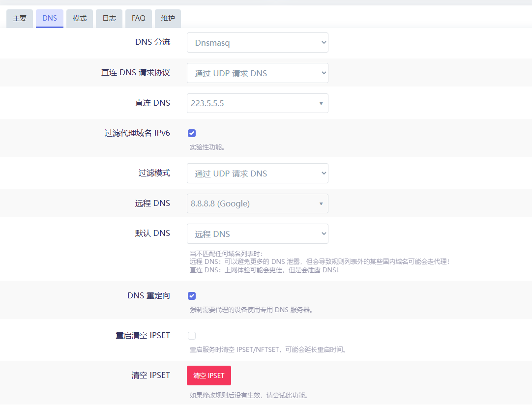Go to the 日志 tab
532x405 pixels.
[x=109, y=18]
